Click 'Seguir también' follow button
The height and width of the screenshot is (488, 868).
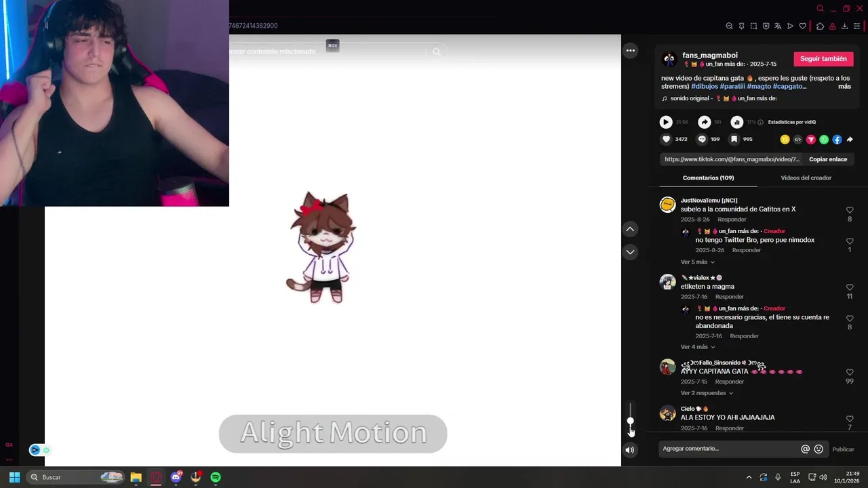pyautogui.click(x=823, y=59)
